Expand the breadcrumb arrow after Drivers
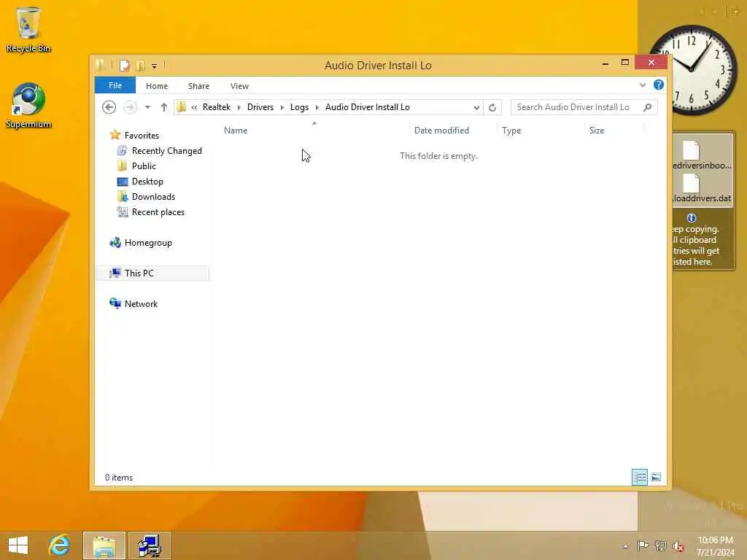This screenshot has height=560, width=747. pos(282,108)
